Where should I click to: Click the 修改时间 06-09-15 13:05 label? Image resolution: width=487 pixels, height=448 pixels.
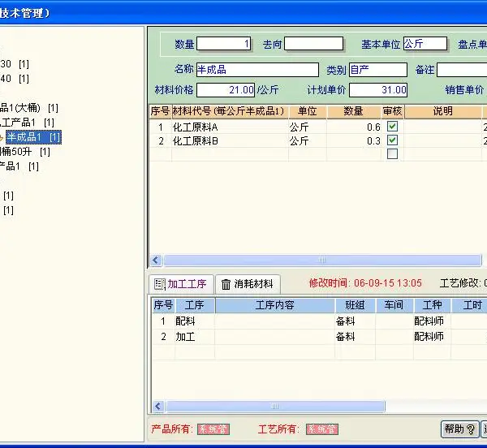[365, 283]
